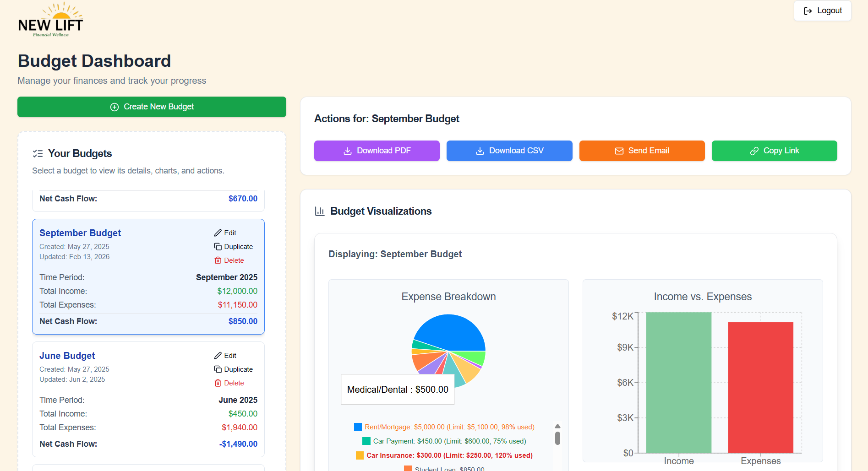
Task: Click the chart icon beside Budget Visualizations
Action: (x=320, y=211)
